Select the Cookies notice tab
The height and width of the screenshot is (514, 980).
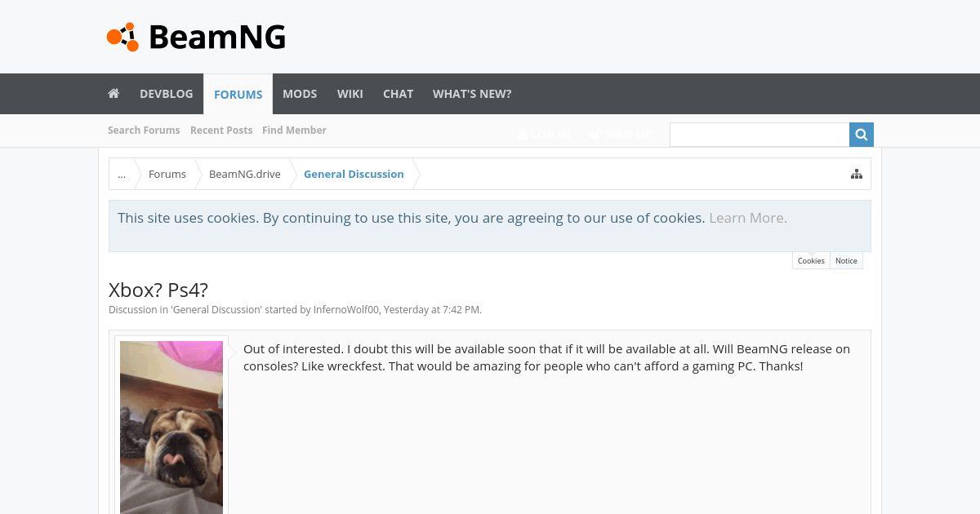point(811,260)
